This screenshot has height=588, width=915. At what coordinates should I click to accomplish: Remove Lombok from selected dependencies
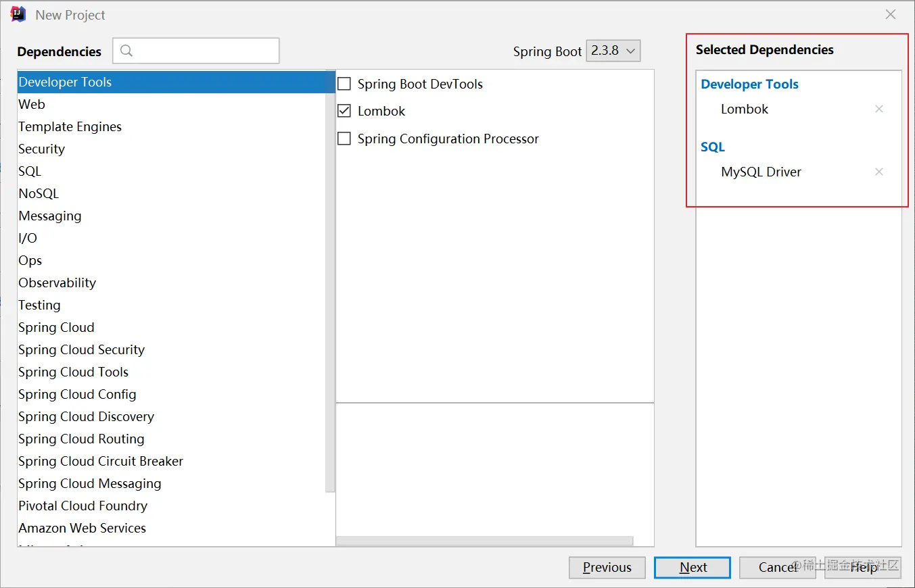pos(879,109)
